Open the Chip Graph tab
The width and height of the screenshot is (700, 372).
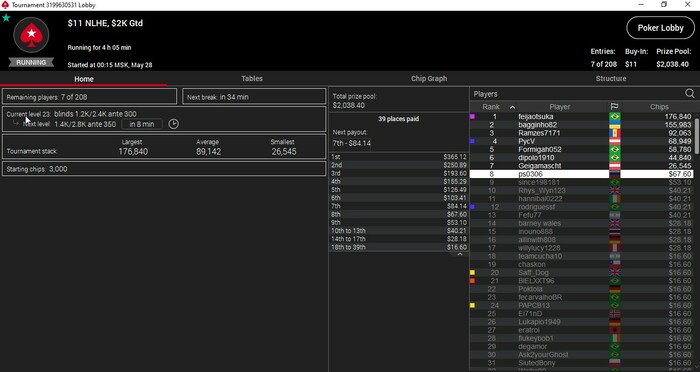pyautogui.click(x=429, y=79)
